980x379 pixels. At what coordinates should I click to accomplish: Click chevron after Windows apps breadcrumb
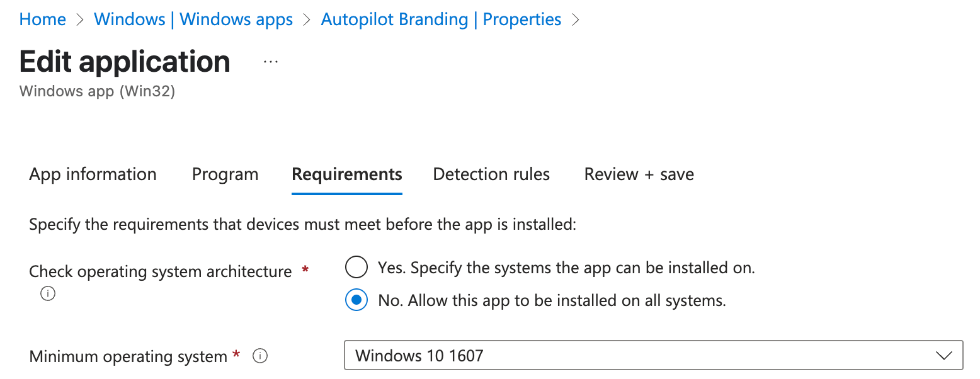(307, 20)
